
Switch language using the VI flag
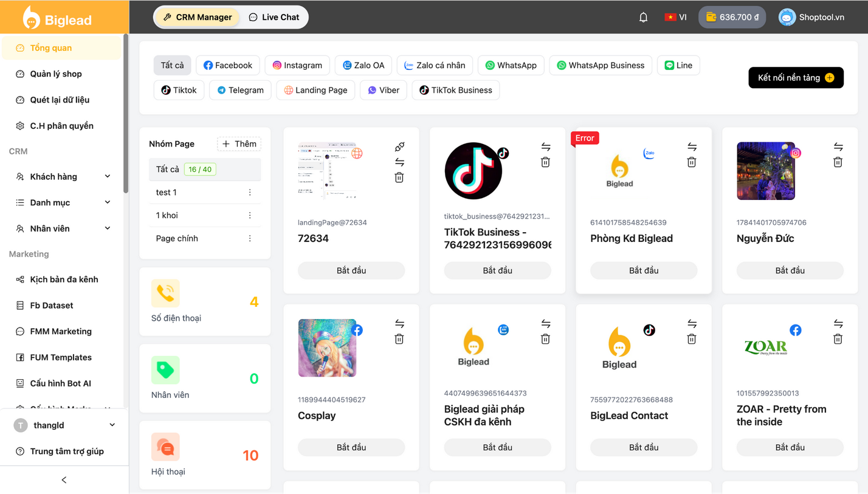pyautogui.click(x=675, y=17)
